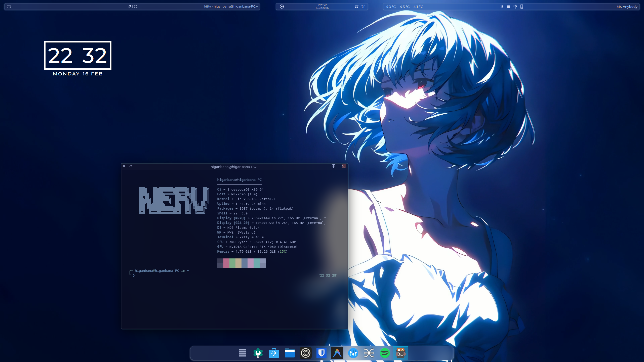Launch the concentric-circles browser icon in dock
Screen dimensions: 644x362
[306, 353]
